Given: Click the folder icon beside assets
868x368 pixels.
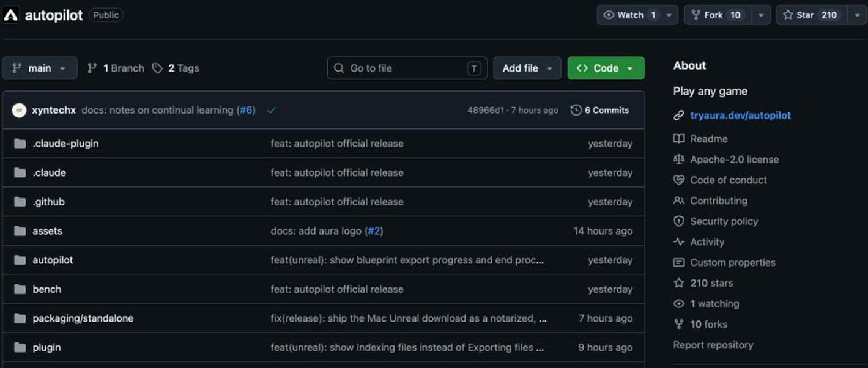Looking at the screenshot, I should (20, 231).
